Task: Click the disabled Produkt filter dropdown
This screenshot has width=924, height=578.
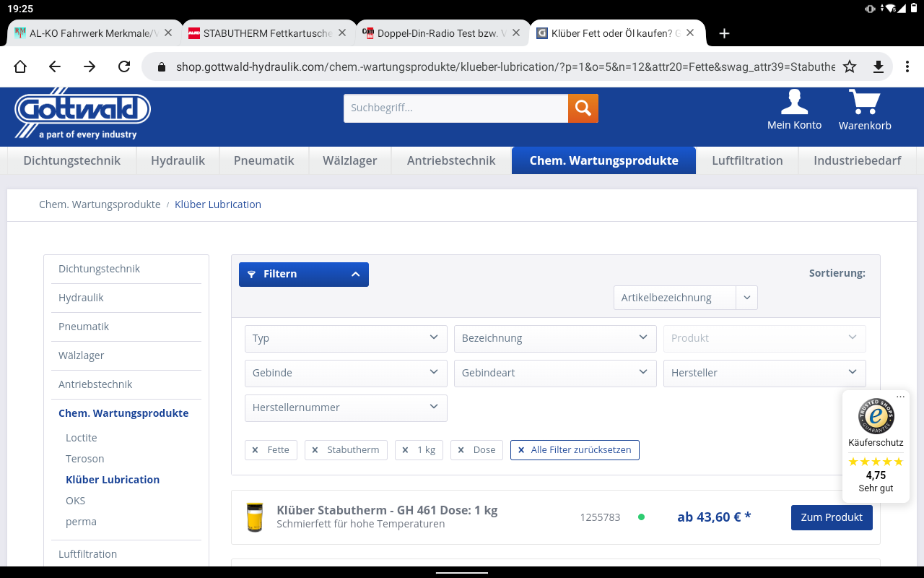Action: tap(764, 338)
